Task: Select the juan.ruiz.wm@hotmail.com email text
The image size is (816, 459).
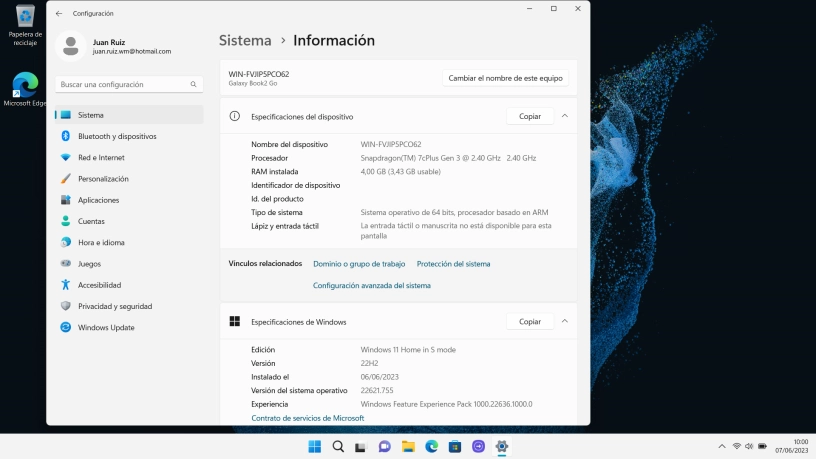Action: click(x=132, y=52)
